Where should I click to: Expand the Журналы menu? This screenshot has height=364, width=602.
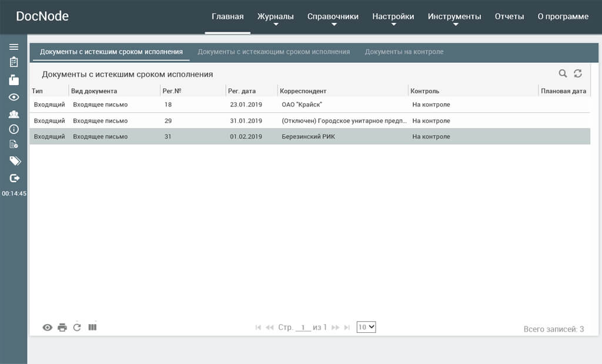(275, 17)
